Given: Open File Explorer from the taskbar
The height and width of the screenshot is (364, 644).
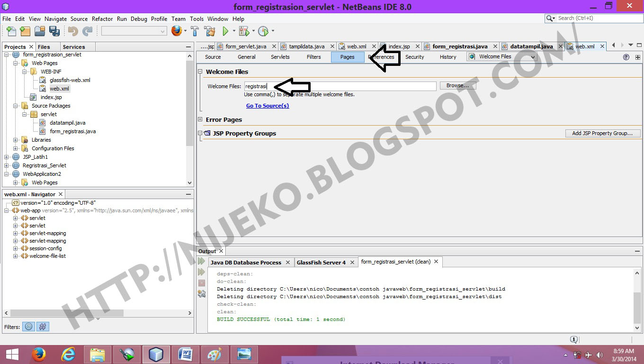Looking at the screenshot, I should [98, 355].
